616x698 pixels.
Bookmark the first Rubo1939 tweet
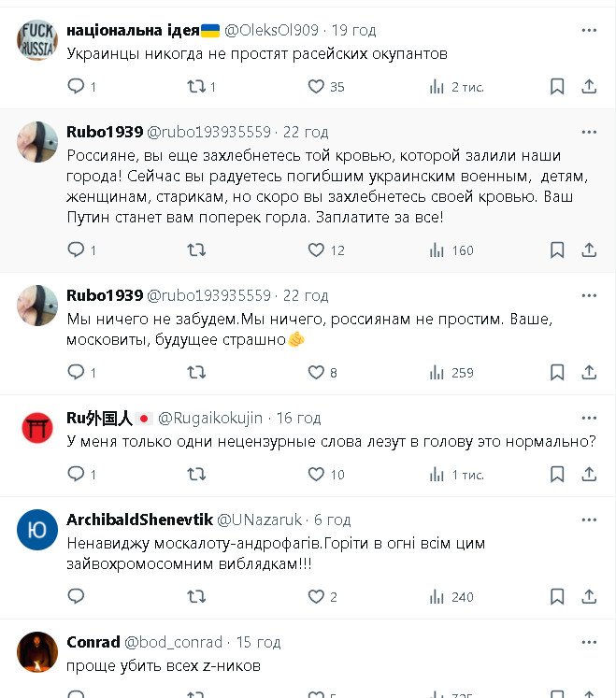coord(557,250)
